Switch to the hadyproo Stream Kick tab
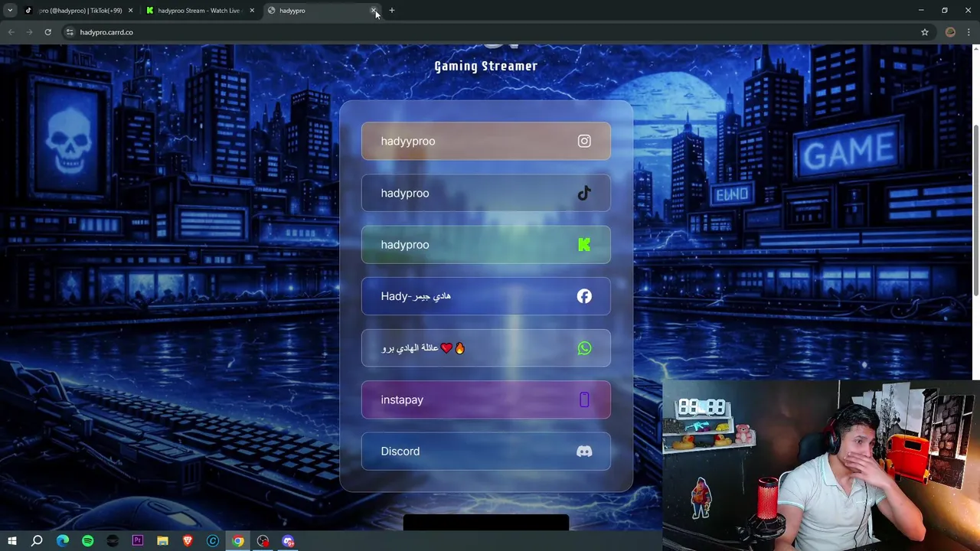This screenshot has height=551, width=980. coord(199,11)
